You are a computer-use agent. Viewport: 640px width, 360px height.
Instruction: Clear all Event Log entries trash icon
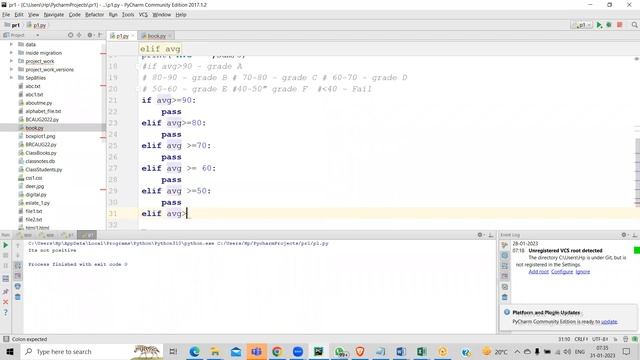coord(505,297)
